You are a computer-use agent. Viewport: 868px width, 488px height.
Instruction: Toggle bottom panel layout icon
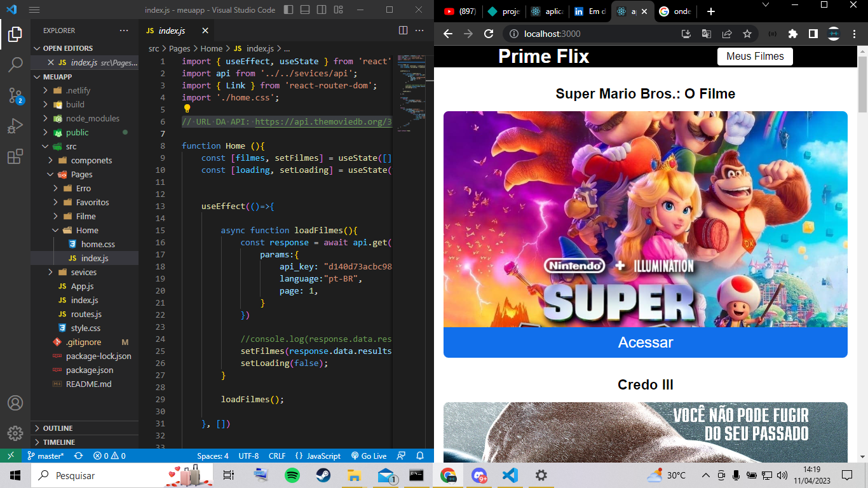point(305,10)
